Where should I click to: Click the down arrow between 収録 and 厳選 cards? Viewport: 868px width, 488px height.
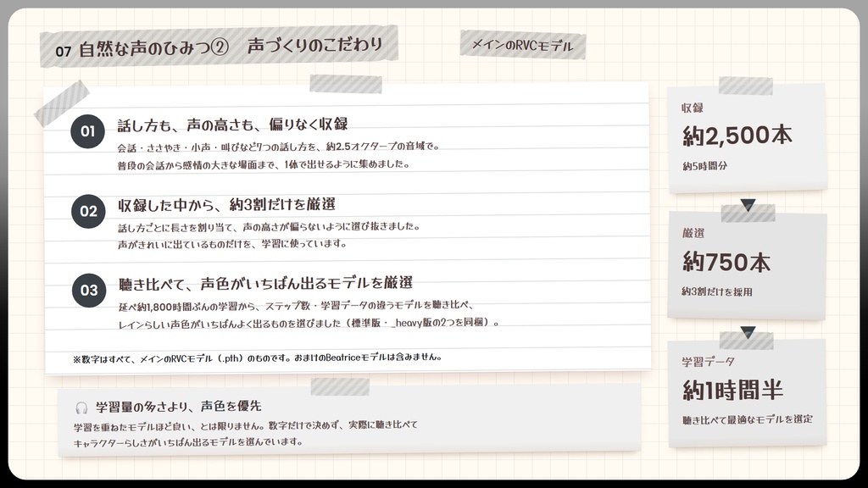point(748,205)
